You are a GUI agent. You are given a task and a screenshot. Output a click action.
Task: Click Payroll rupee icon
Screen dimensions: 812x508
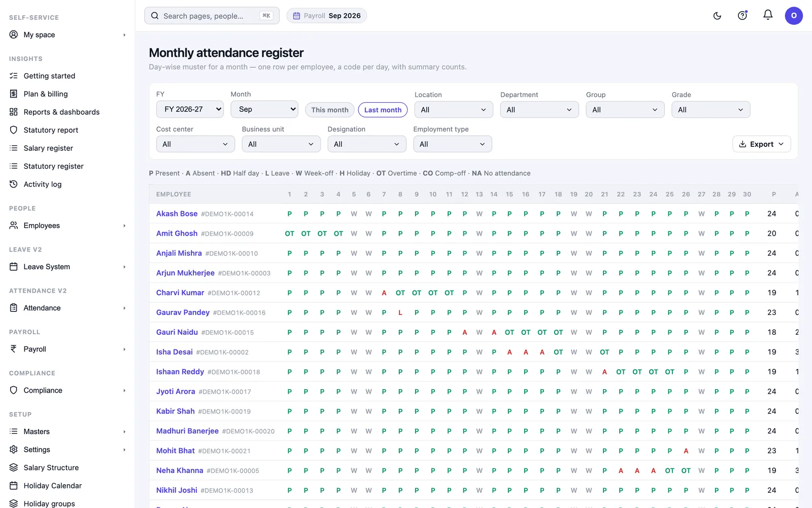(x=14, y=349)
